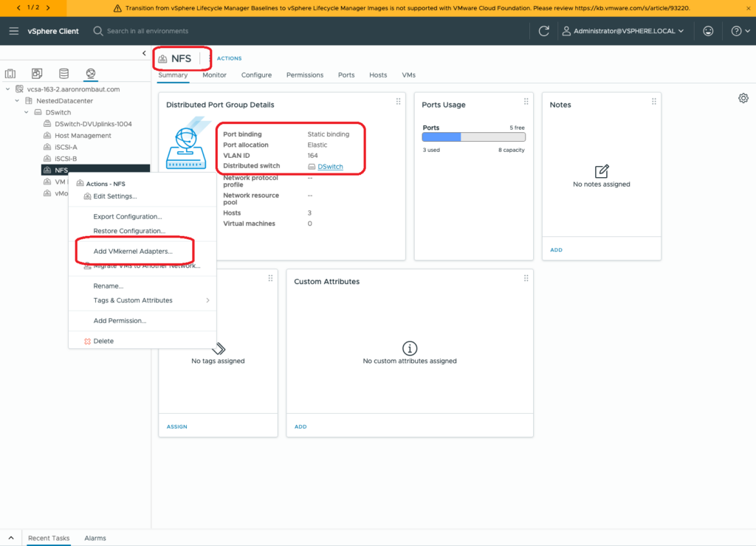The width and height of the screenshot is (756, 546).
Task: Open the hamburger main menu
Action: point(14,31)
